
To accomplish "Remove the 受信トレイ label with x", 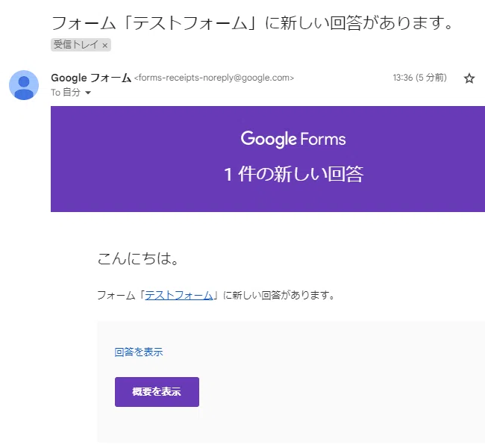I will pos(105,46).
